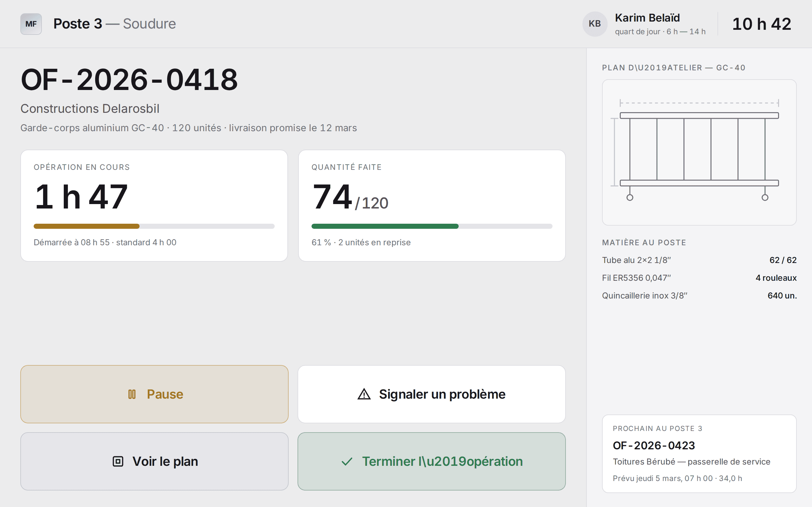812x507 pixels.
Task: Open the GC-40 workshop drawing thumbnail
Action: pyautogui.click(x=699, y=152)
